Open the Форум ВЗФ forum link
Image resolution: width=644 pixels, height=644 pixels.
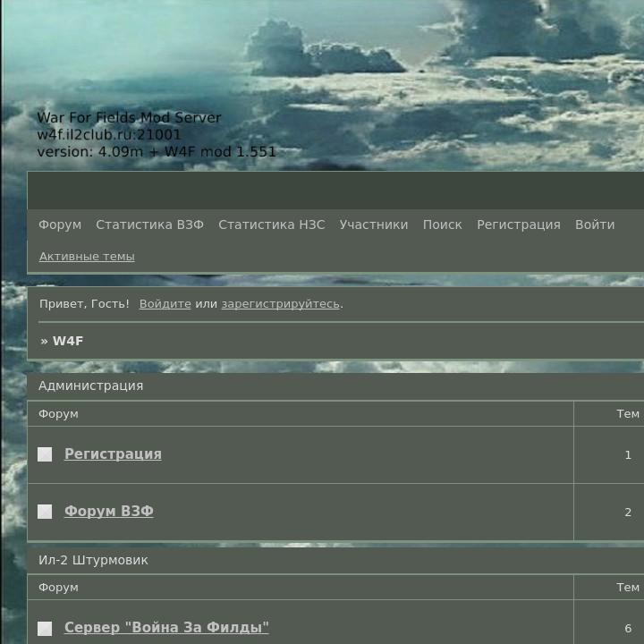pos(108,512)
